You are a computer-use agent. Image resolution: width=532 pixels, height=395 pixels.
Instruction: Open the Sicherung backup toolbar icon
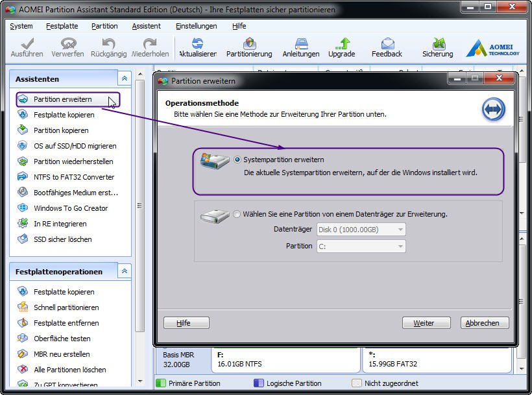click(439, 43)
